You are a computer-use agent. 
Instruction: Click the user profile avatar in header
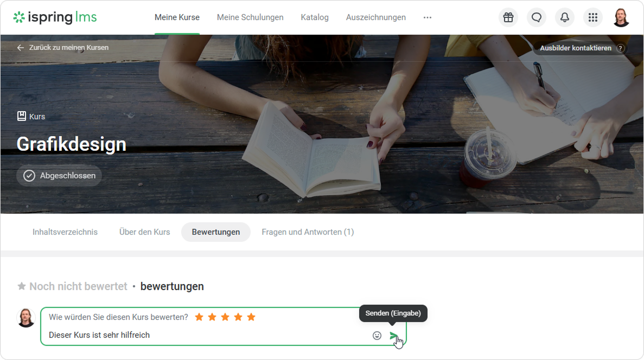pyautogui.click(x=621, y=17)
